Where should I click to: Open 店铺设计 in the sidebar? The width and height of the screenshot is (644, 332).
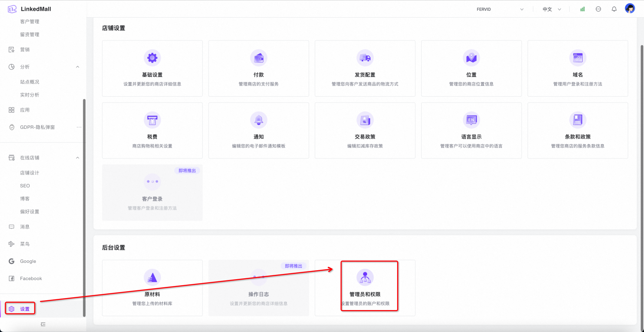30,173
